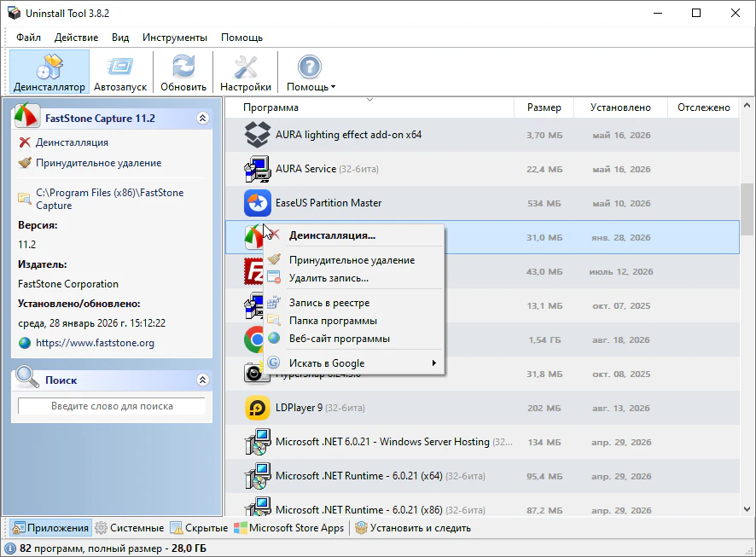Click Деинсталляция link in left panel
This screenshot has height=557, width=756.
[x=72, y=142]
